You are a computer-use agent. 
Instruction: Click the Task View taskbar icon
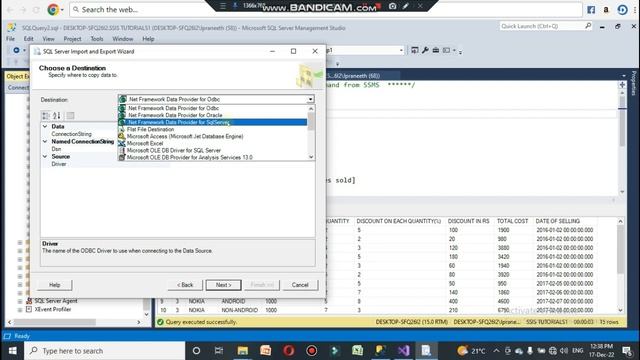pos(219,351)
